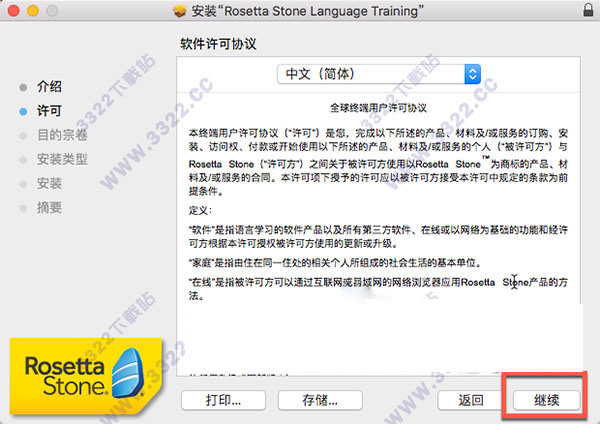Select the 安装 step in sidebar
Screen dimensions: 600x424
pos(49,183)
